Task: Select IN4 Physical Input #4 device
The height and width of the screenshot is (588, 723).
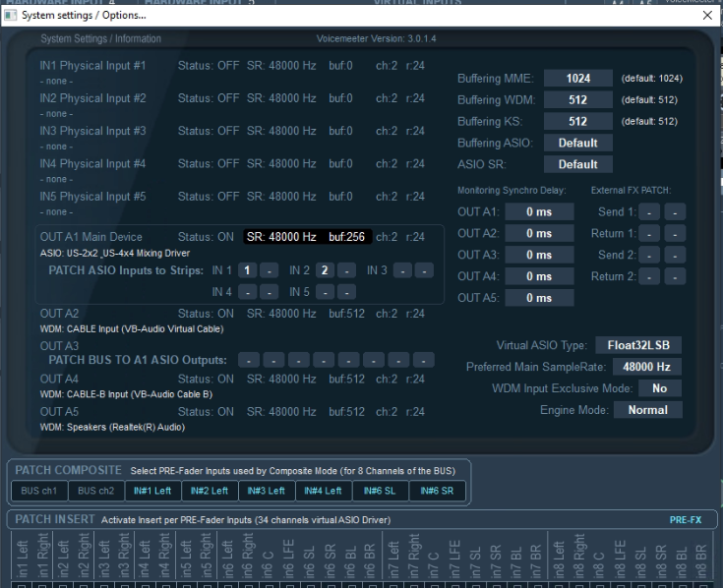Action: [x=92, y=163]
